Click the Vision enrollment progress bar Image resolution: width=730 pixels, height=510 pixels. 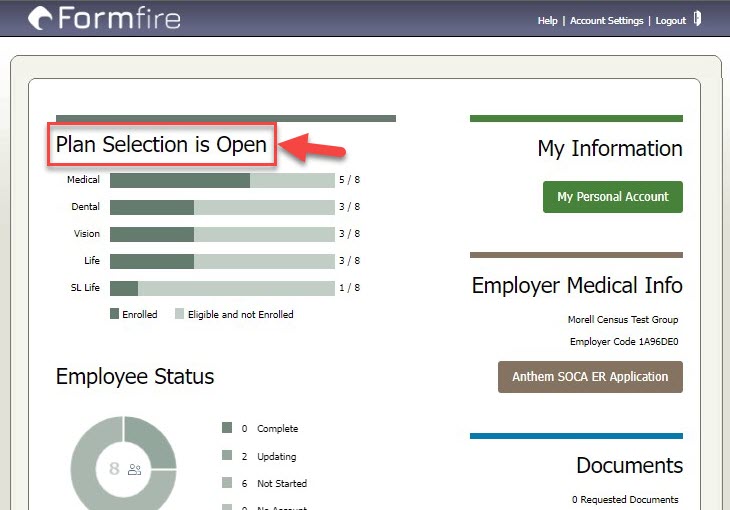click(222, 234)
